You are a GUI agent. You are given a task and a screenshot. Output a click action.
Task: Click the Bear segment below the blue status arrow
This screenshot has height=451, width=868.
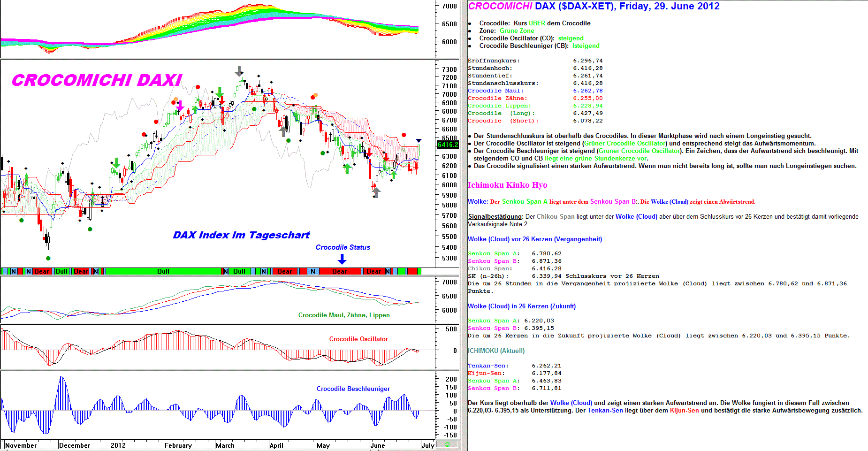pos(340,271)
